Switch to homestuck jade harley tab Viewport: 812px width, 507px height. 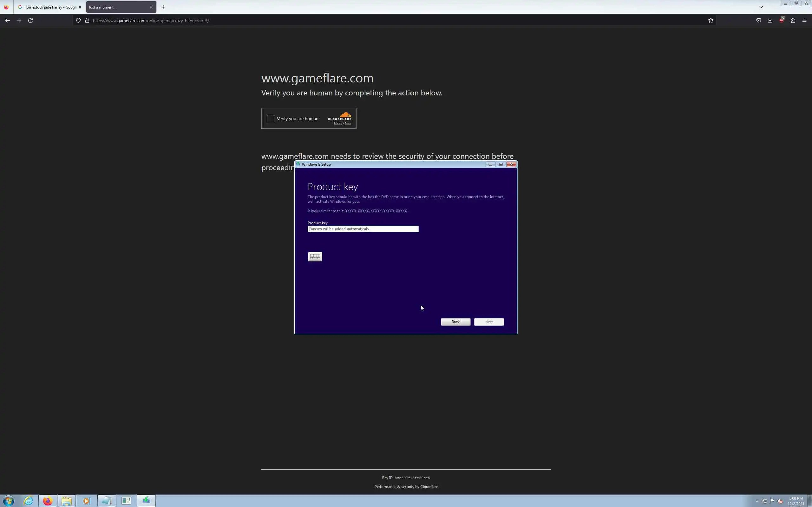click(47, 7)
